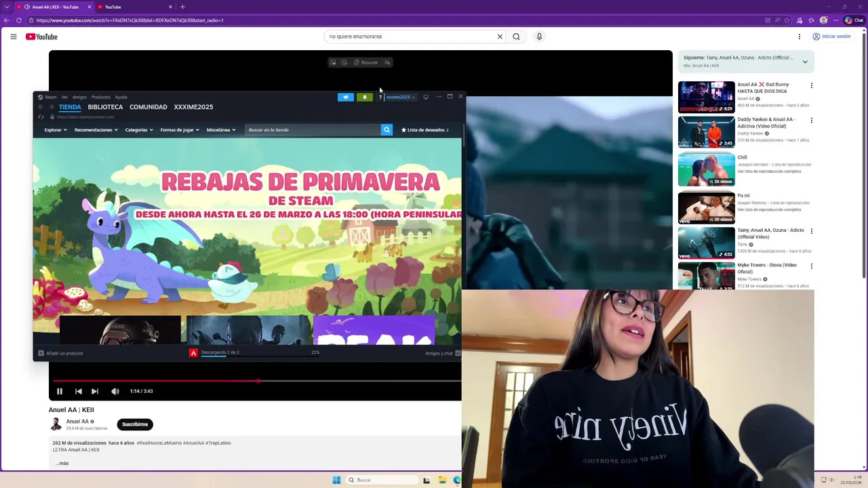
Task: Expand the Recomendaciones dropdown in Steam
Action: tap(96, 129)
